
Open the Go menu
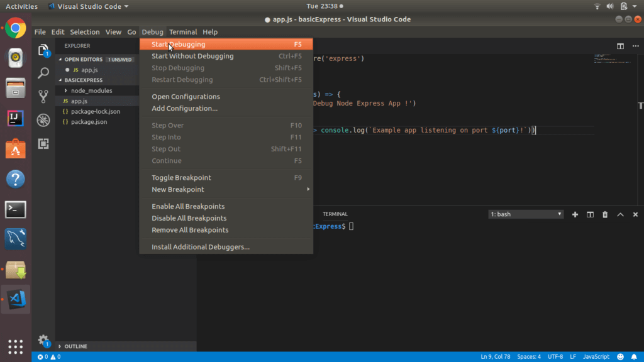tap(131, 31)
